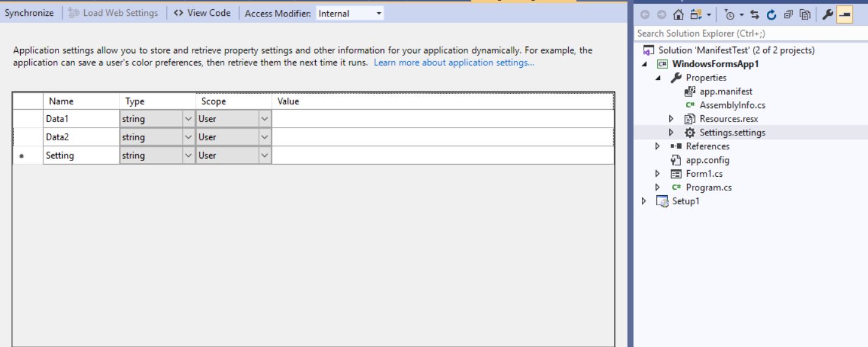The image size is (868, 347).
Task: Click the Collapse All icon
Action: [788, 13]
